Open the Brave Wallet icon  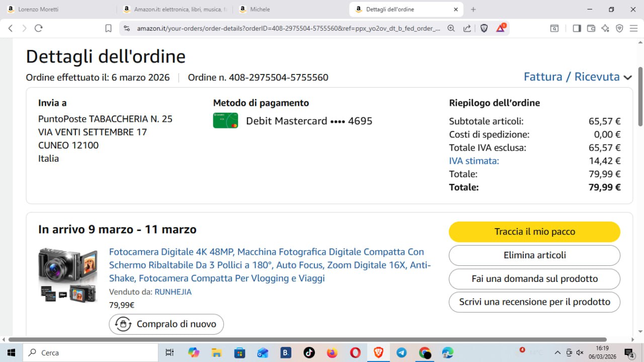point(591,28)
